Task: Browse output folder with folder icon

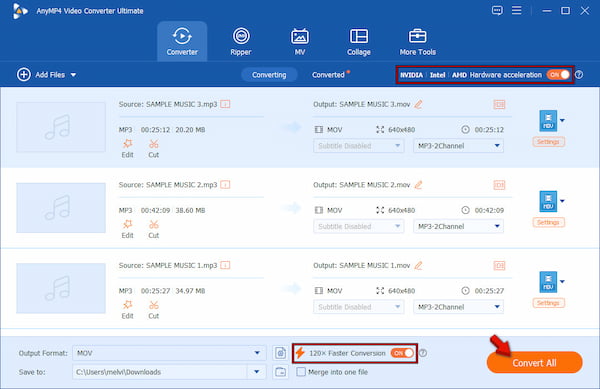Action: [x=280, y=372]
